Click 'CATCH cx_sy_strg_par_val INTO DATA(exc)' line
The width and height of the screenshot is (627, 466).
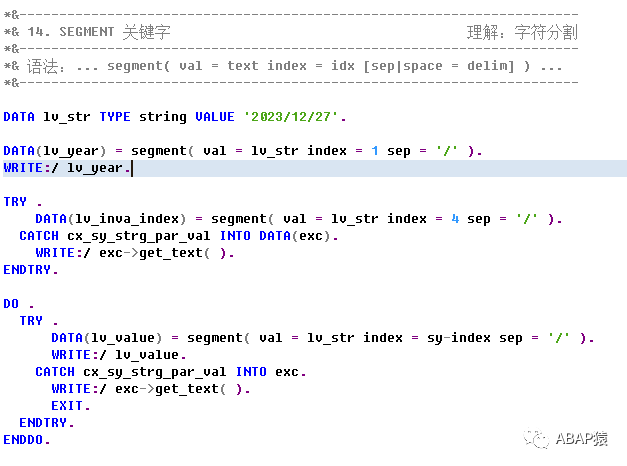click(179, 236)
